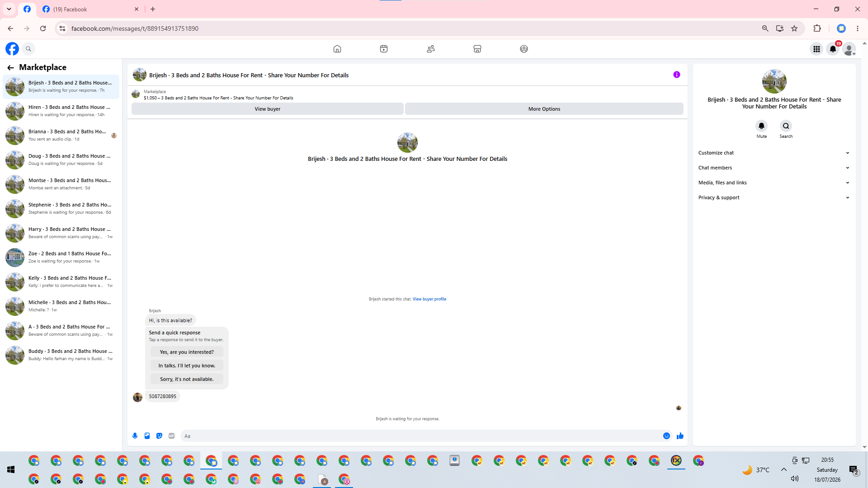
Task: Show hidden system tray icons
Action: 784,469
